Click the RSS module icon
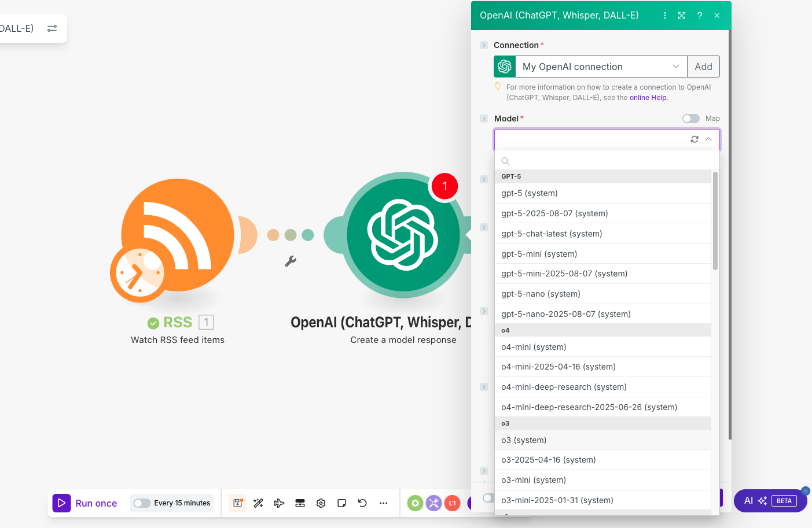Screen dimensions: 812x528 [x=178, y=234]
